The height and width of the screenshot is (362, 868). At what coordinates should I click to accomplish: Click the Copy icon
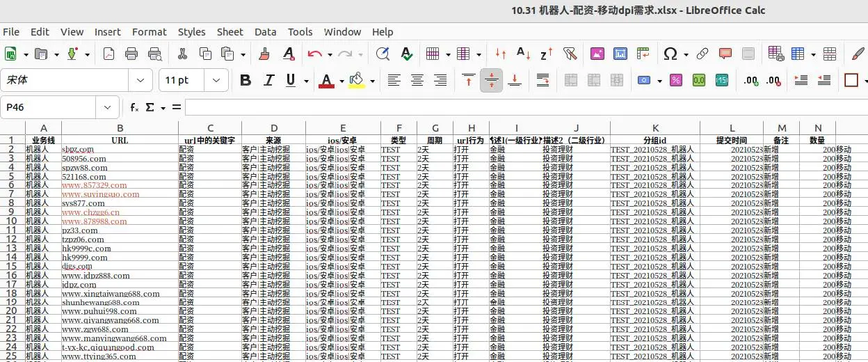coord(205,54)
